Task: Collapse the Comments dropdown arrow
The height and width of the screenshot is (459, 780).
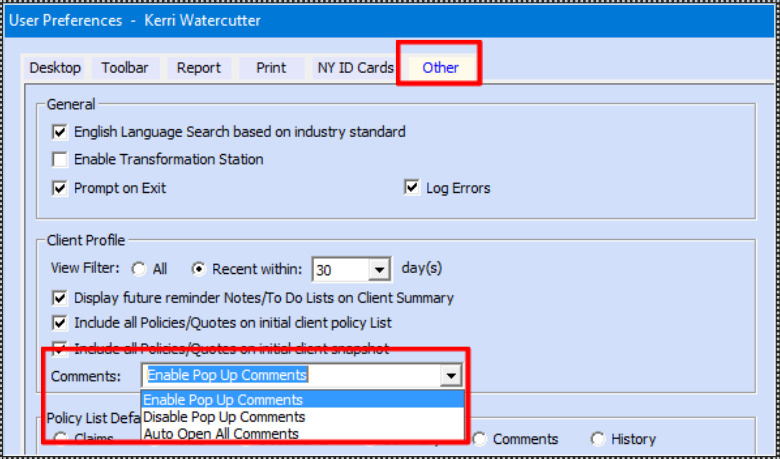Action: [451, 375]
